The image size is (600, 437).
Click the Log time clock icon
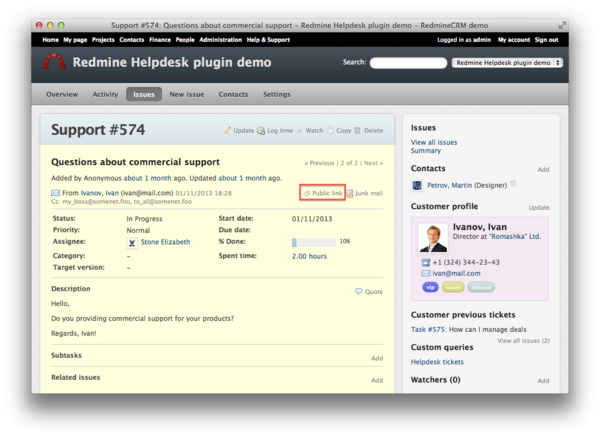[x=261, y=130]
